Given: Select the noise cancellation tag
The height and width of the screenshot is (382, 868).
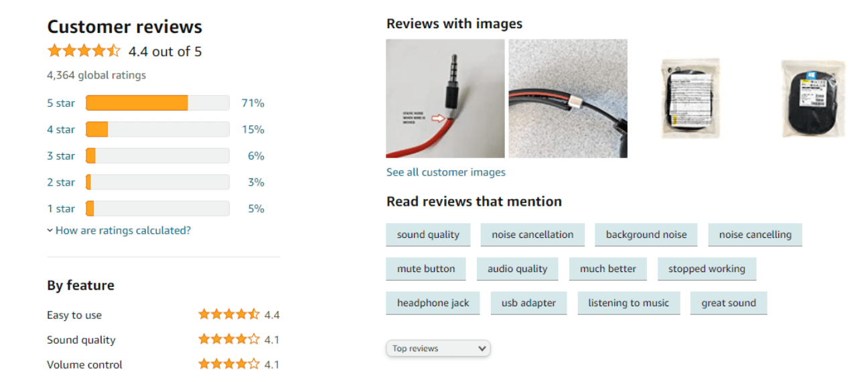Looking at the screenshot, I should (532, 235).
